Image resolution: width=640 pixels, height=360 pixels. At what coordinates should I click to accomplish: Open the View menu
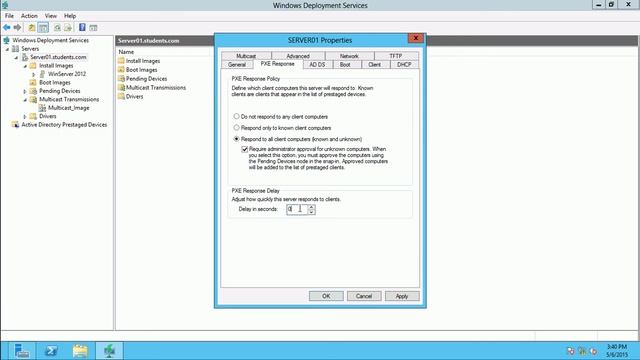(51, 16)
